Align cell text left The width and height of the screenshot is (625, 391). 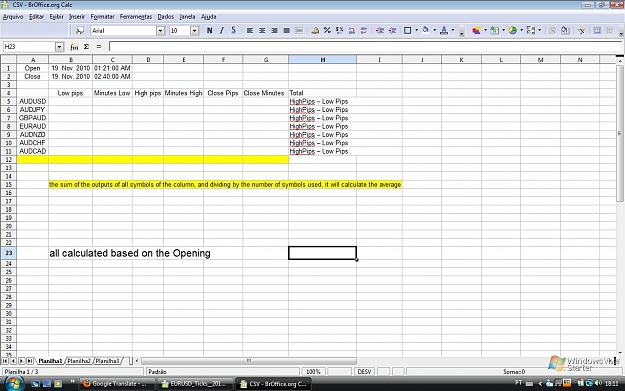250,30
